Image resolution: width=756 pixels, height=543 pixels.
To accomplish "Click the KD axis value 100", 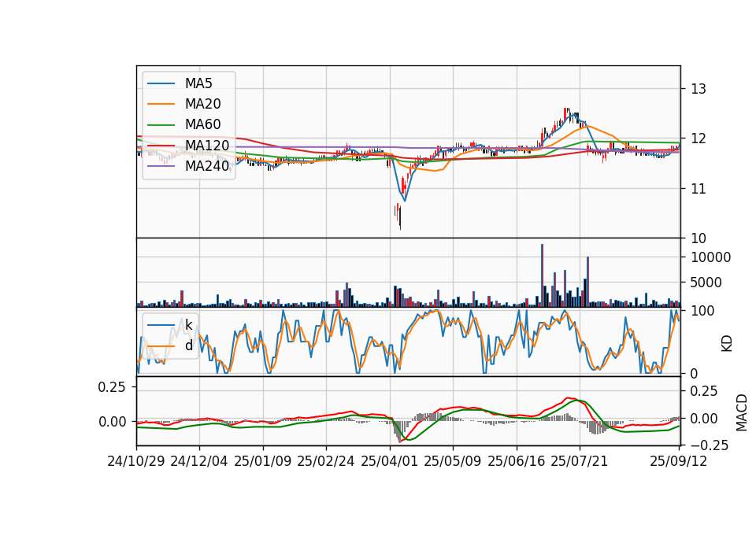I will click(x=703, y=312).
